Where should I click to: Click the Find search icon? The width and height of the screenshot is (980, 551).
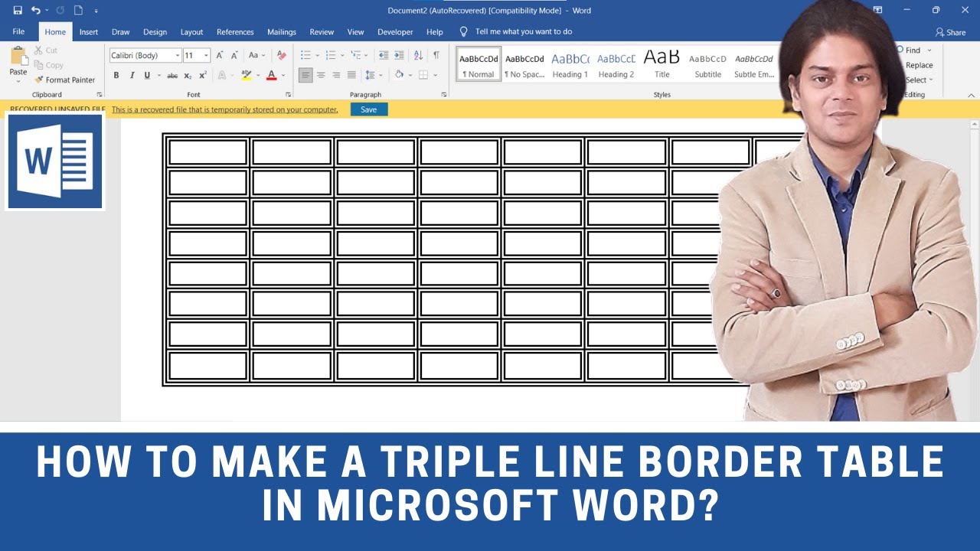pos(900,51)
